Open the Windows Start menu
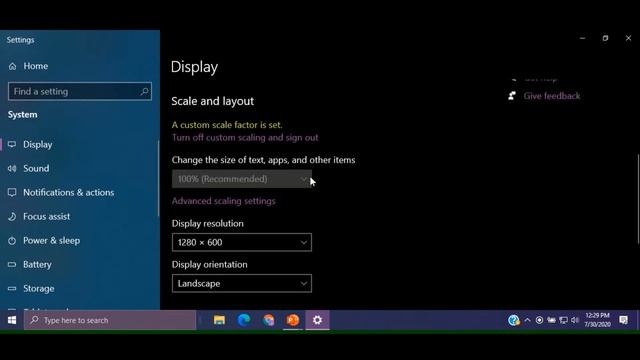Screen dimensions: 640x360 (12, 320)
